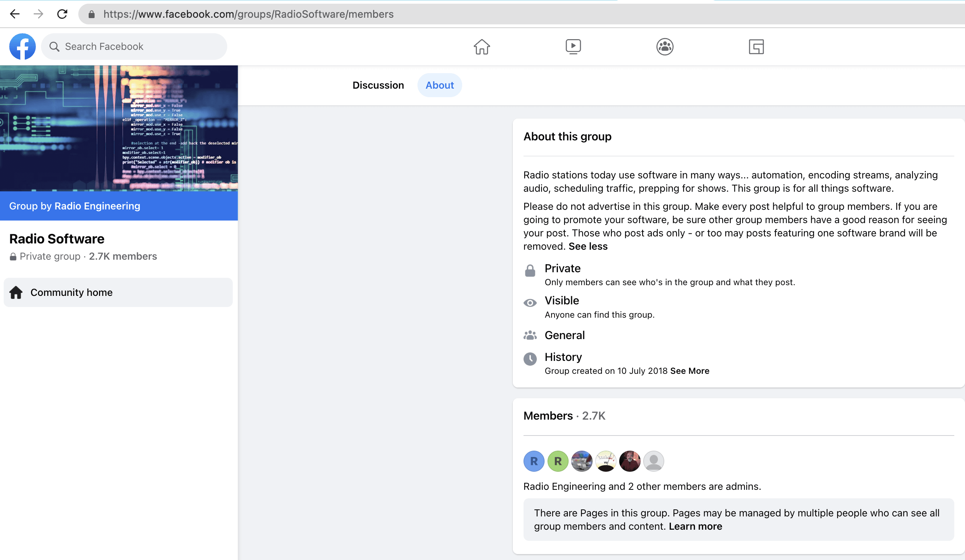This screenshot has width=965, height=560.
Task: Click the About this group heading
Action: click(x=567, y=136)
